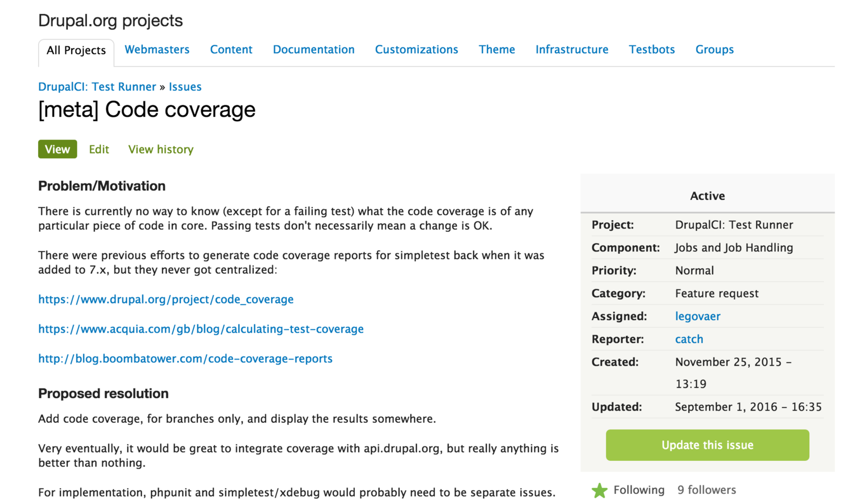Open the Theme tab
The height and width of the screenshot is (504, 862).
(497, 49)
